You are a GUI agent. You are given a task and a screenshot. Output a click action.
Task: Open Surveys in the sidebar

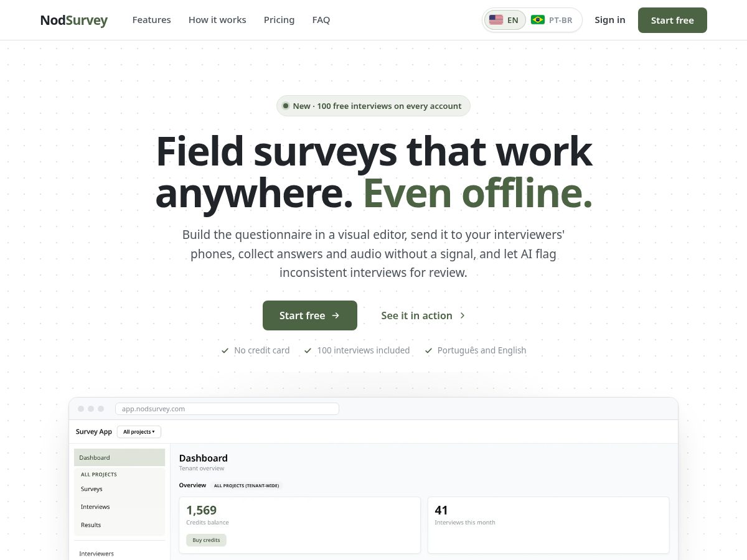pos(92,489)
